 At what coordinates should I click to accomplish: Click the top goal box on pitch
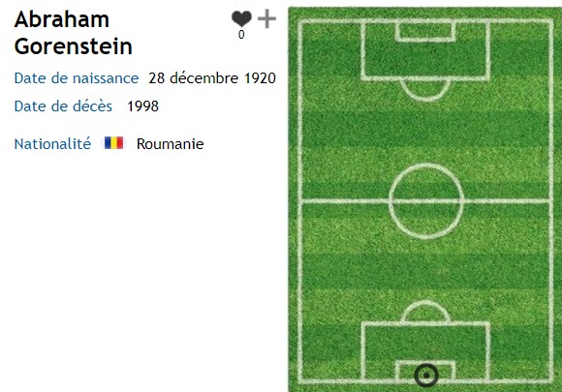425,31
